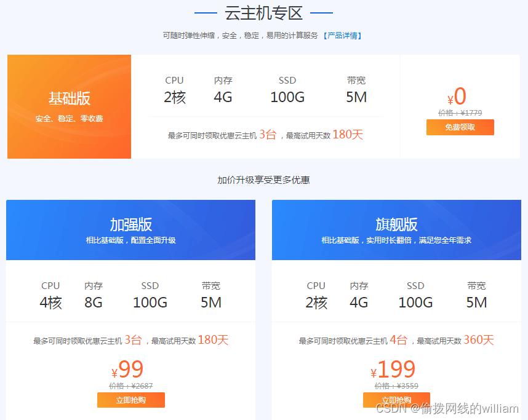Click the 5M bandwidth value in 旗舰版
This screenshot has width=528, height=420.
click(476, 303)
